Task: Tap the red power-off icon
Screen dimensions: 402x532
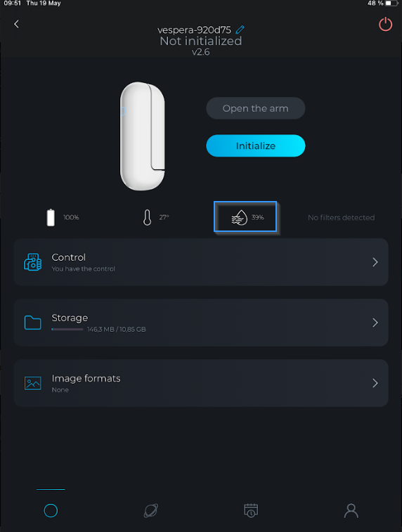Action: click(x=385, y=25)
